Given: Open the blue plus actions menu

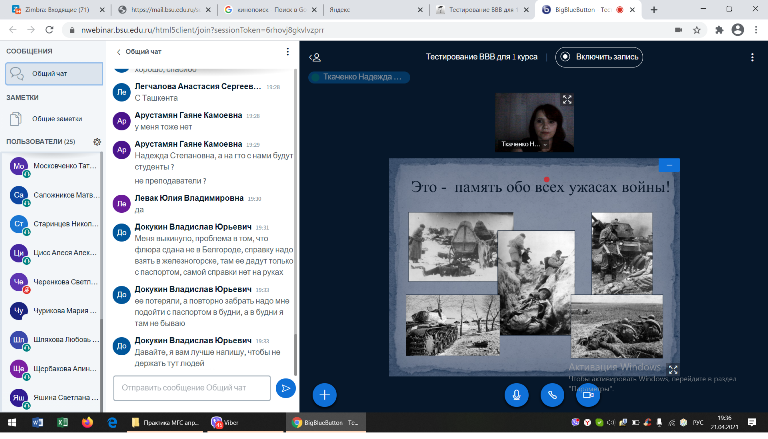Looking at the screenshot, I should tap(324, 394).
